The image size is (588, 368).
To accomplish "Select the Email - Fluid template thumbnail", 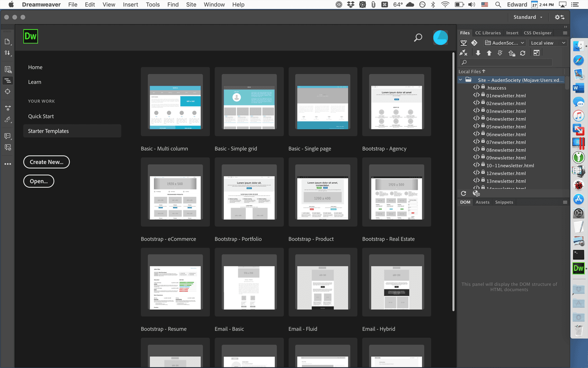I will pyautogui.click(x=323, y=282).
